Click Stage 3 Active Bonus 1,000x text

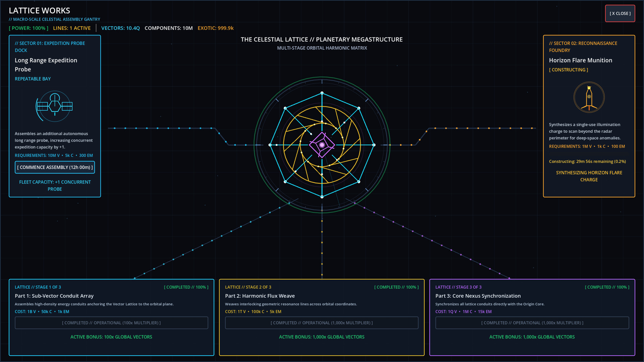532,337
